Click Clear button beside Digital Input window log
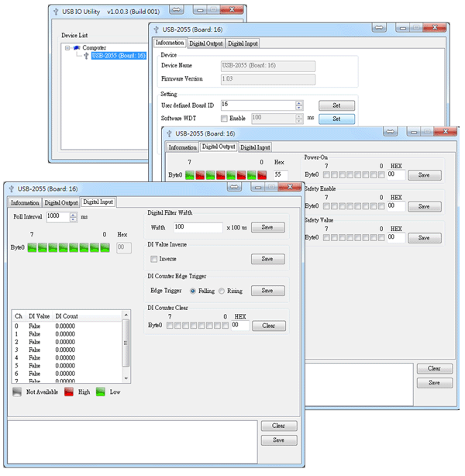Image resolution: width=465 pixels, height=476 pixels. [x=279, y=426]
